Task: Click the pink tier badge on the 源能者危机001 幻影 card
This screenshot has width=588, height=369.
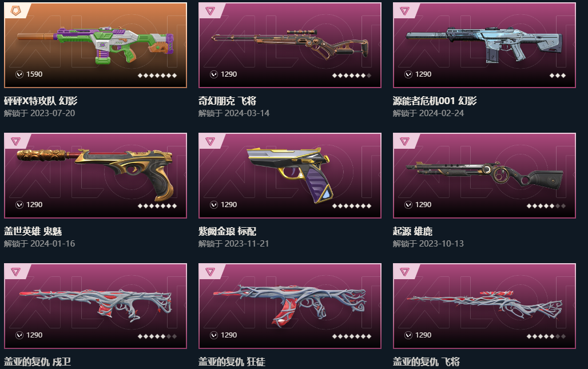Action: (404, 11)
